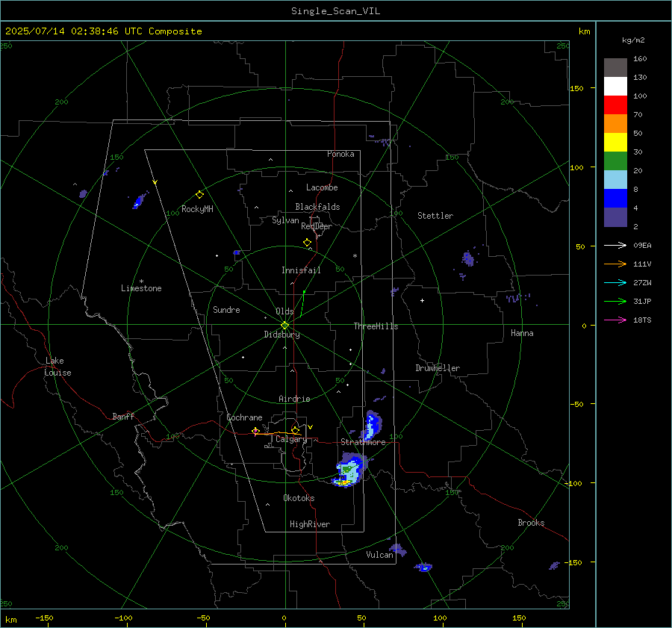Click the white 130 kg/m2 legend swatch
The image size is (672, 628).
615,86
